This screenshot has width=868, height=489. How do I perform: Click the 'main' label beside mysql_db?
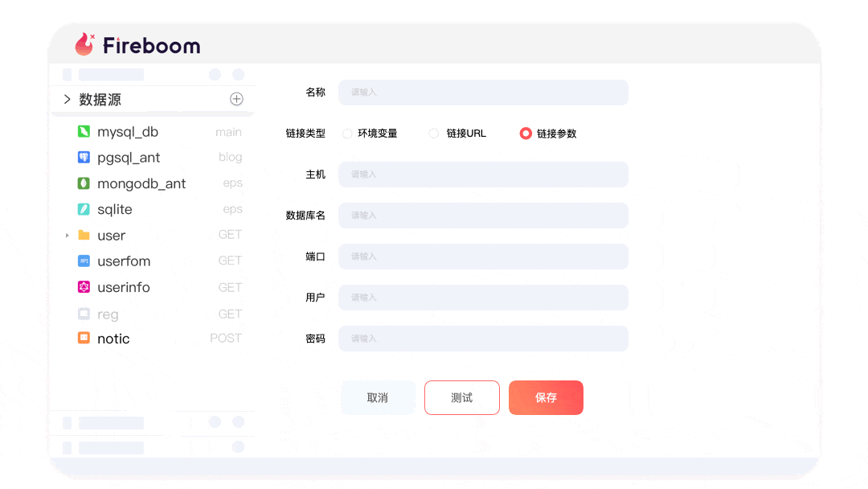(228, 132)
